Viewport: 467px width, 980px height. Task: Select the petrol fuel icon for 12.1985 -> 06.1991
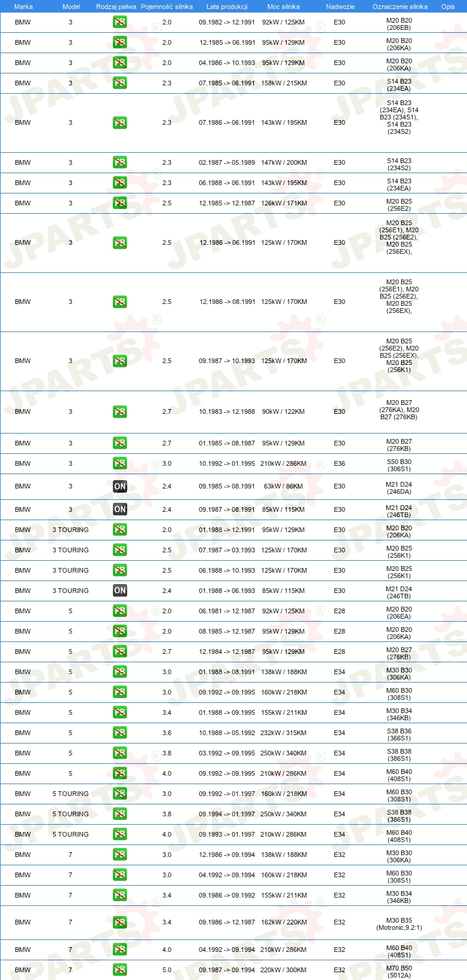coord(120,42)
